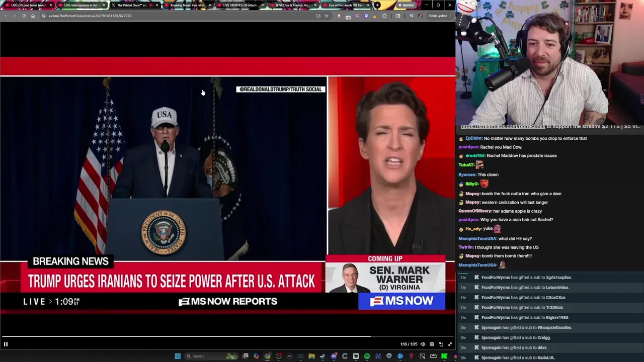644x362 pixels.
Task: Click FoodForWyrms gifted sub to Tr33Kick
Action: pyautogui.click(x=522, y=308)
